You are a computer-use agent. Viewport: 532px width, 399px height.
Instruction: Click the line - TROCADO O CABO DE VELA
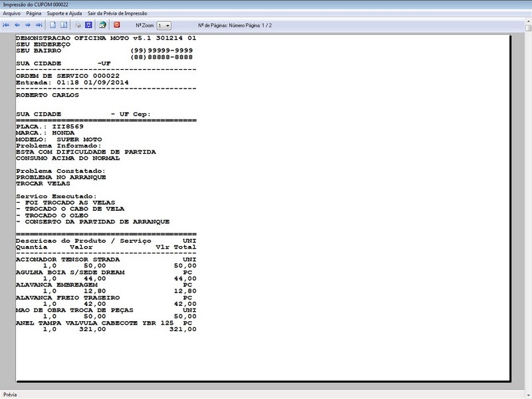point(70,209)
